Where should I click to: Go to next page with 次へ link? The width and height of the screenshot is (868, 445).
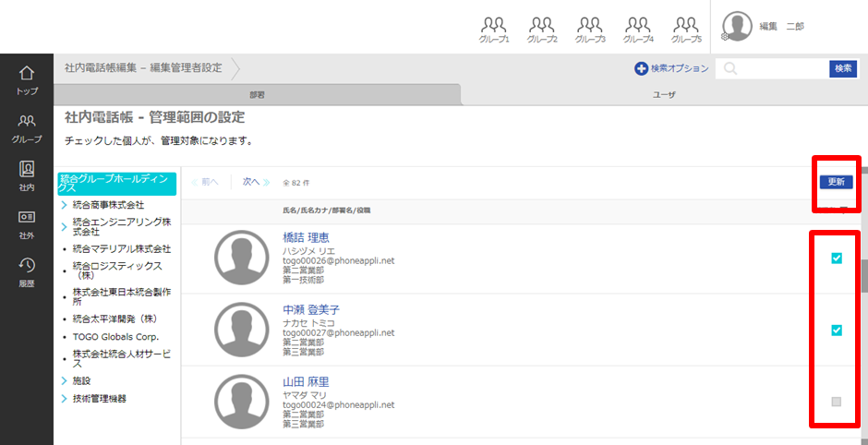256,182
